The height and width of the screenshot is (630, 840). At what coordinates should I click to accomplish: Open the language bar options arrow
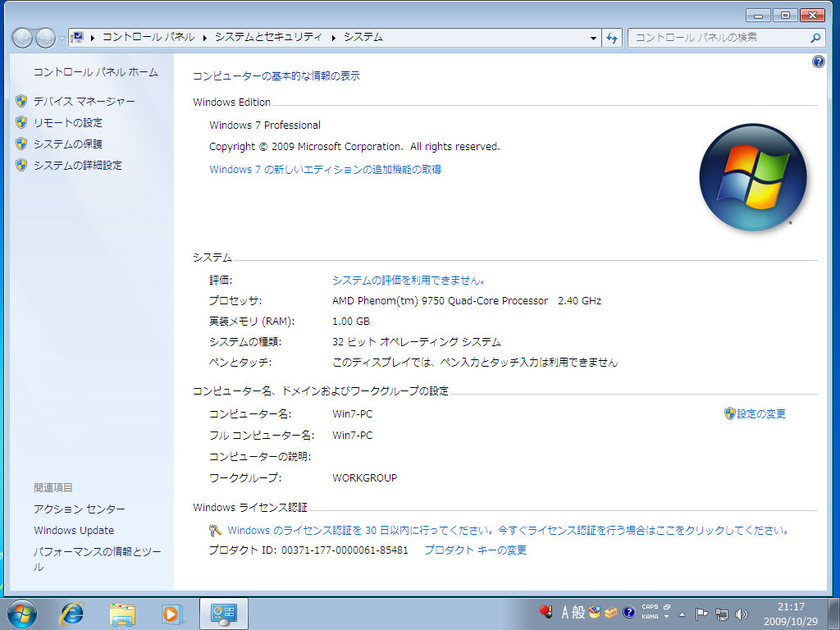click(x=666, y=617)
